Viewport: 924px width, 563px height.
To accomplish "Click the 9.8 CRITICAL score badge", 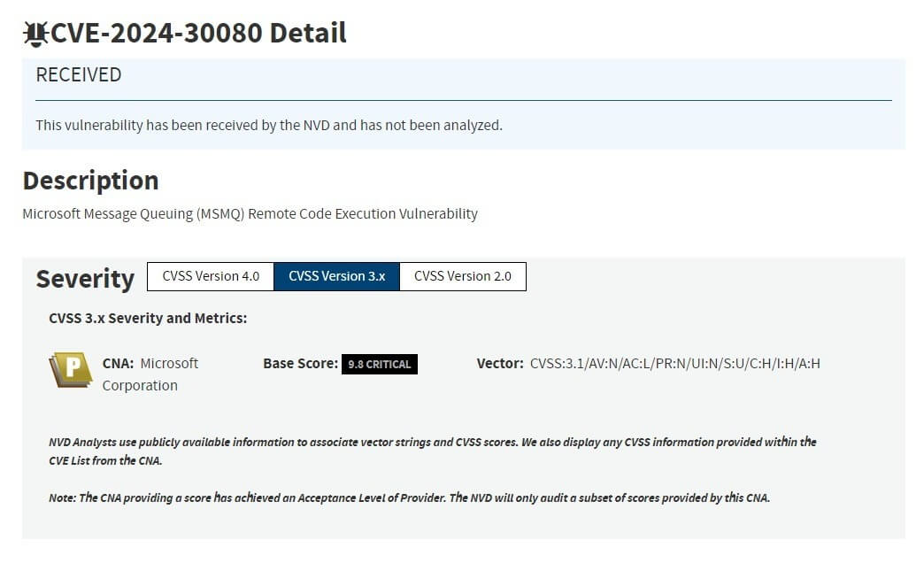I will pyautogui.click(x=379, y=364).
